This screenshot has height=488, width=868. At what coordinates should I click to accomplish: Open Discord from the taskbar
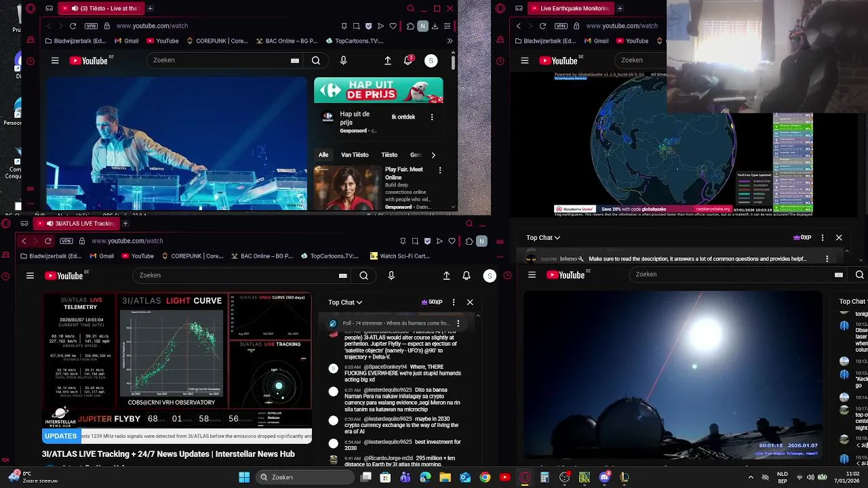tap(604, 477)
